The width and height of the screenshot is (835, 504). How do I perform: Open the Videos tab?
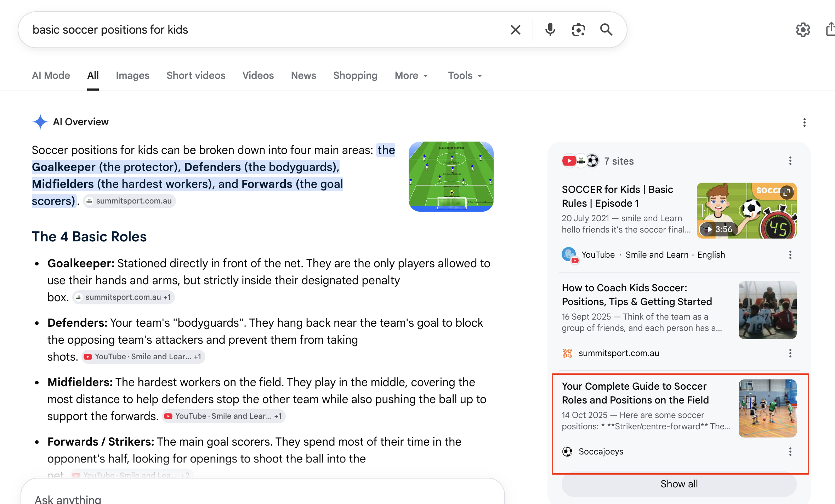point(258,75)
